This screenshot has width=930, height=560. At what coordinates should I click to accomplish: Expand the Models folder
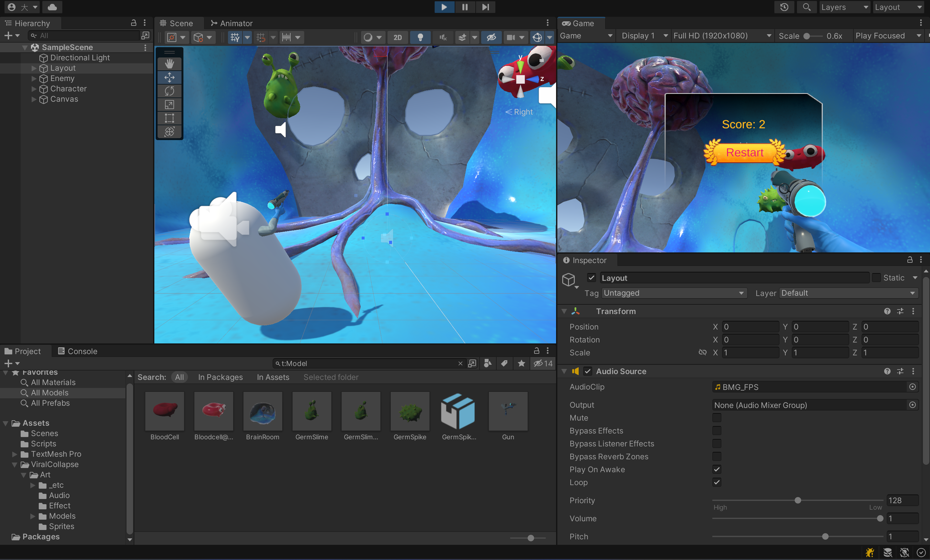(x=33, y=516)
